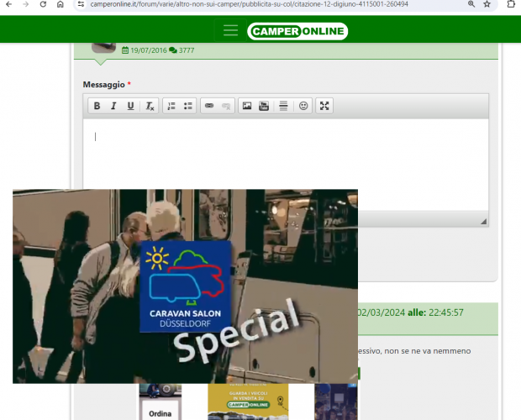The image size is (521, 420).
Task: Open the Ordina product banner
Action: point(161,402)
